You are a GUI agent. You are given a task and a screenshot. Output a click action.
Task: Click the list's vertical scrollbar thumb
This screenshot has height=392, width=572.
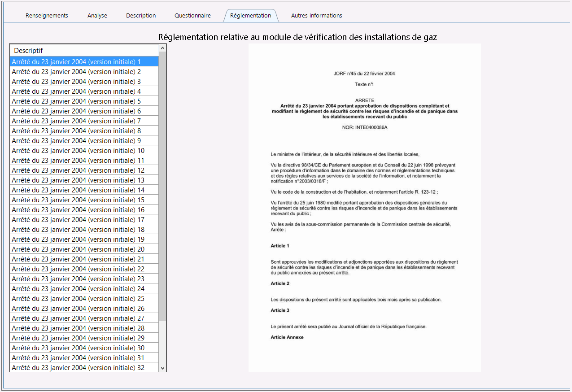tap(162, 186)
